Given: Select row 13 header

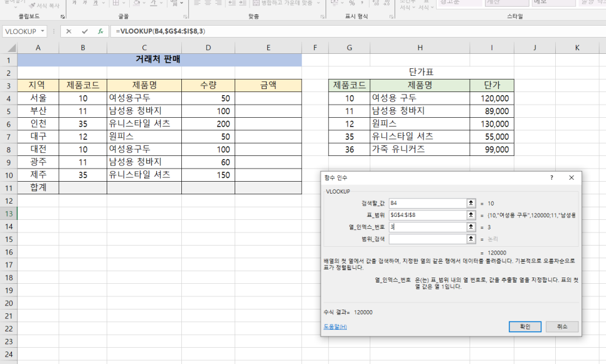Looking at the screenshot, I should (x=9, y=214).
